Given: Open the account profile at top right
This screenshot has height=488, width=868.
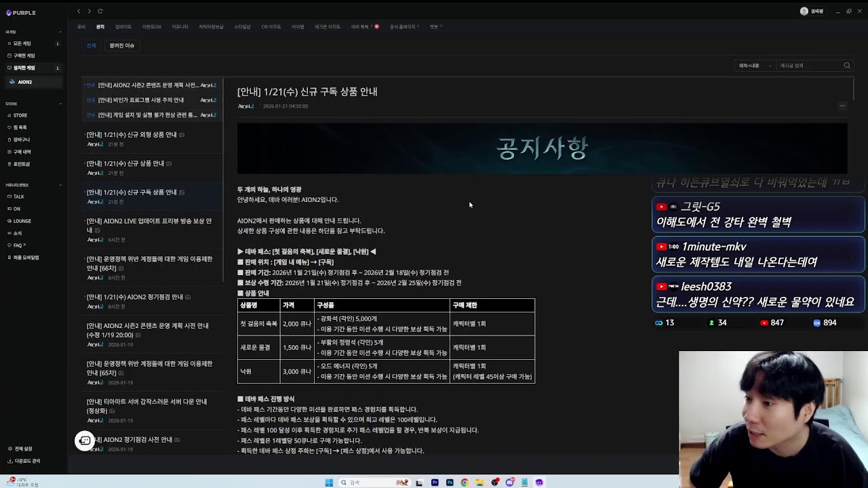Looking at the screenshot, I should (x=814, y=12).
